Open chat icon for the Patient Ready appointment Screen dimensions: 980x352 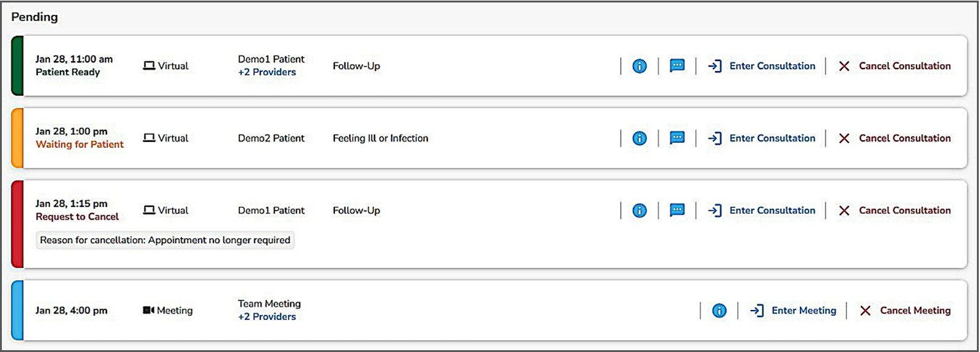[x=677, y=66]
